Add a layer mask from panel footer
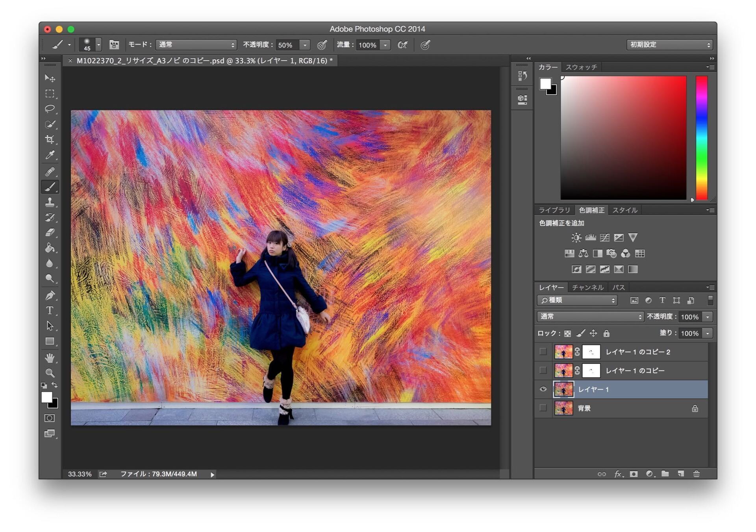This screenshot has width=756, height=532. click(634, 474)
